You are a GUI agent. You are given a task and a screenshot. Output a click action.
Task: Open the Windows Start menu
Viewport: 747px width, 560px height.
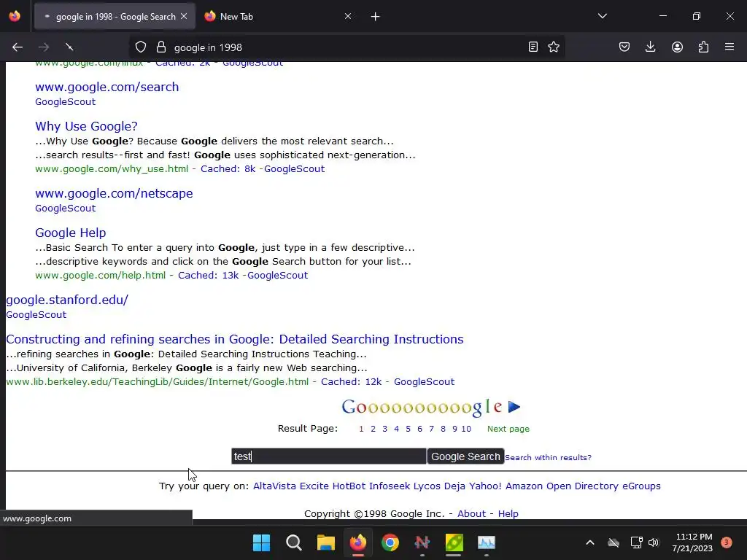click(x=261, y=542)
